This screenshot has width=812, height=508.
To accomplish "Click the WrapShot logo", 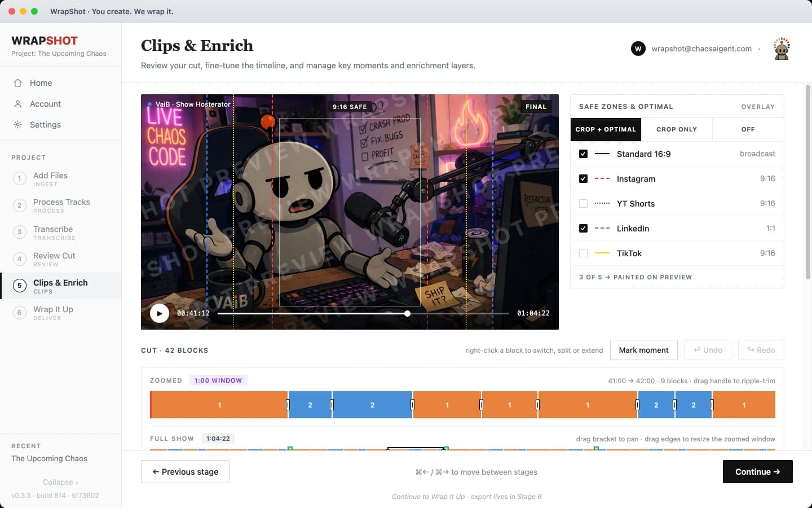I will [45, 41].
